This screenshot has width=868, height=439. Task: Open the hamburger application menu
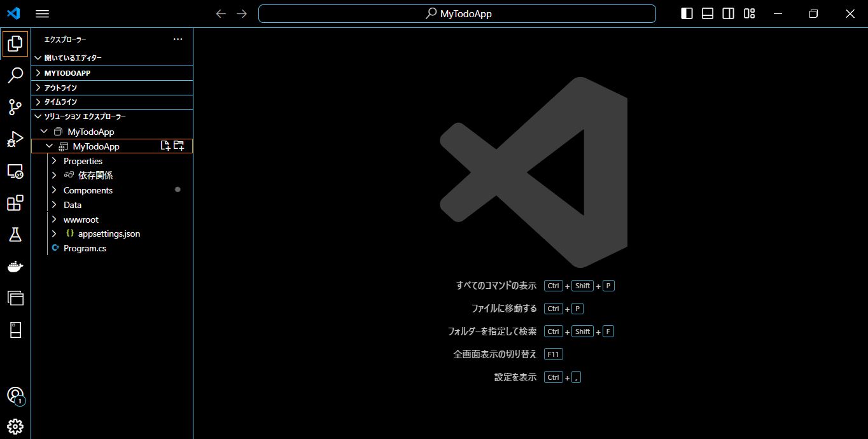click(42, 13)
